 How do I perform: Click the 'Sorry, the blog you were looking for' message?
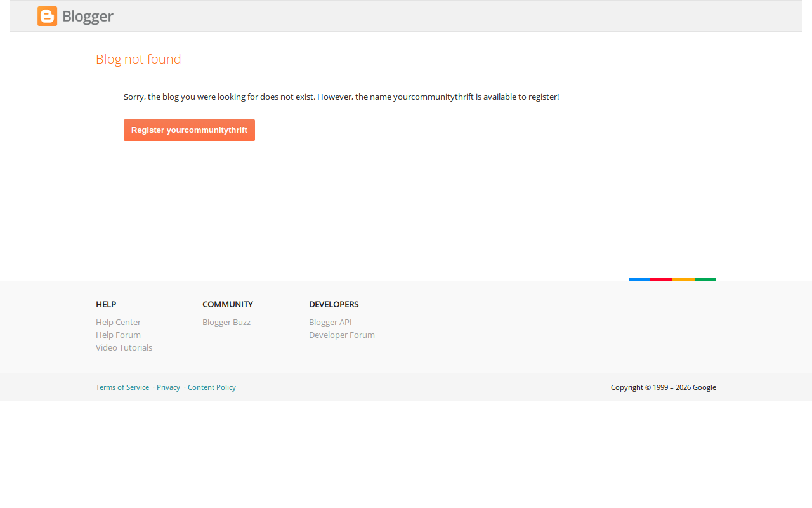tap(341, 97)
